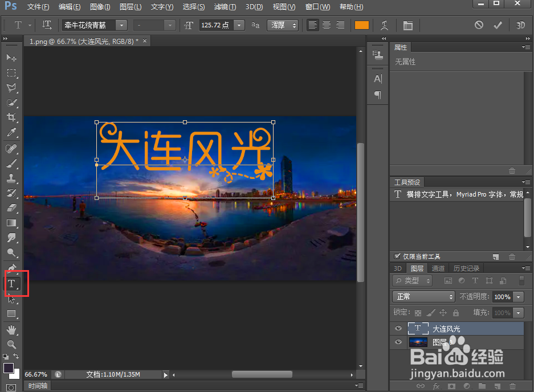534x392 pixels.
Task: Toggle the 仅限当前工具 checkbox
Action: click(x=397, y=256)
